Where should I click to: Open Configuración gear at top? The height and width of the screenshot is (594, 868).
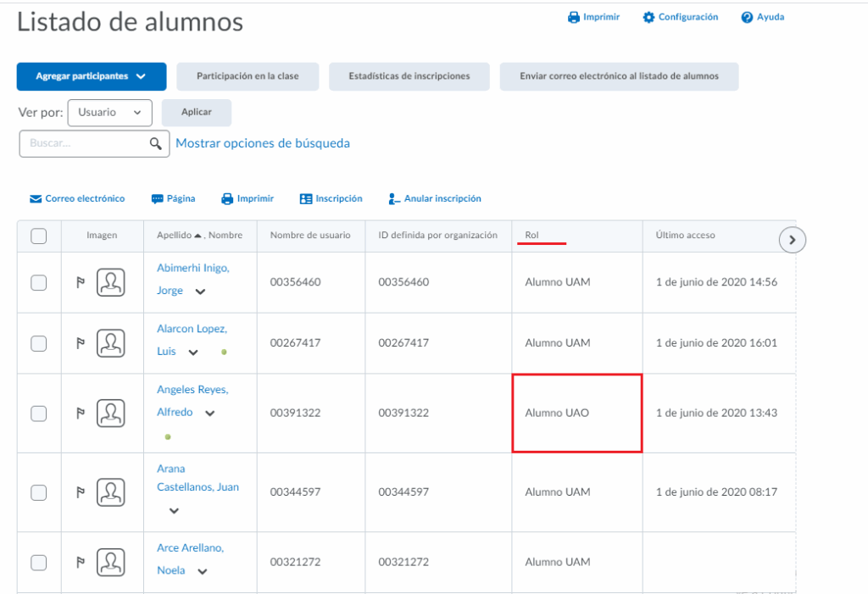pyautogui.click(x=649, y=17)
